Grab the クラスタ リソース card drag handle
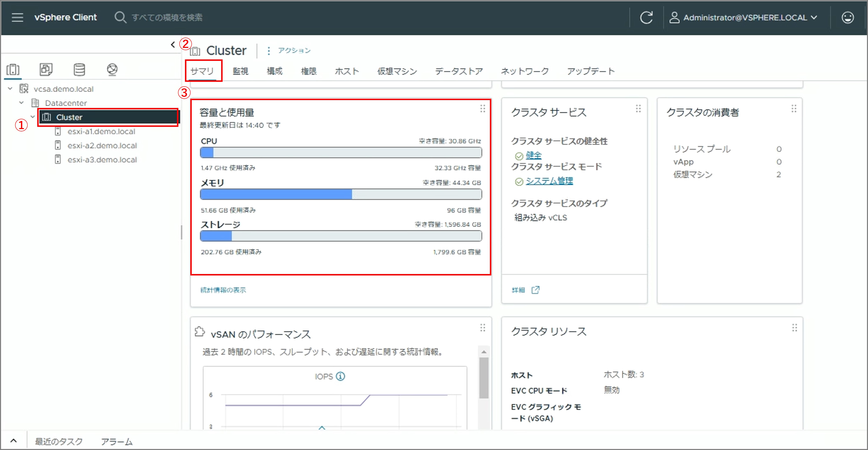This screenshot has height=450, width=868. (x=795, y=328)
